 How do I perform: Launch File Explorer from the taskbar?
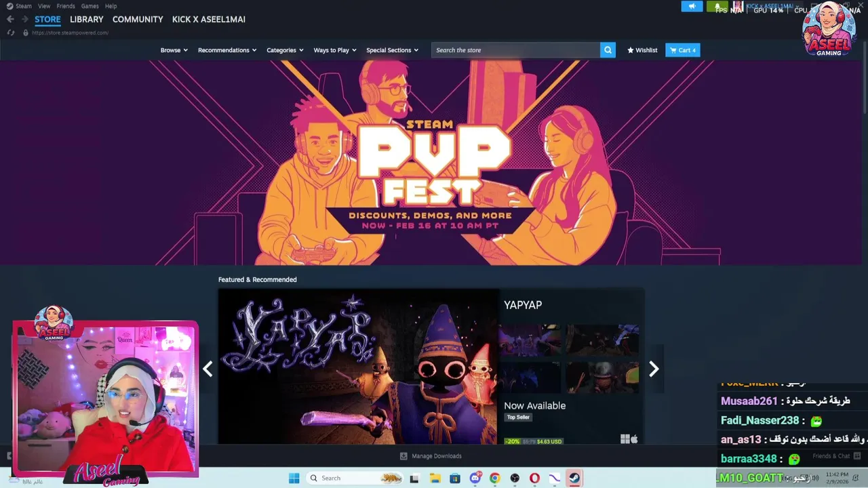435,479
